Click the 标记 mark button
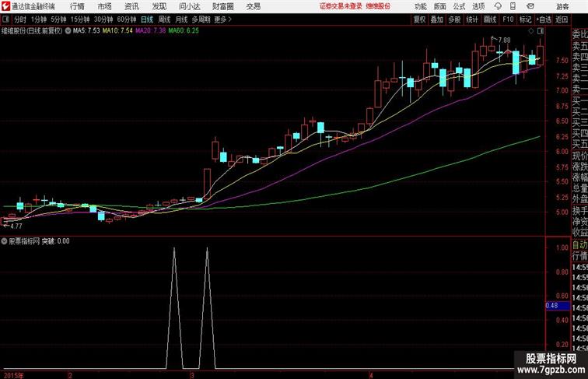Image resolution: width=588 pixels, height=379 pixels. point(525,19)
